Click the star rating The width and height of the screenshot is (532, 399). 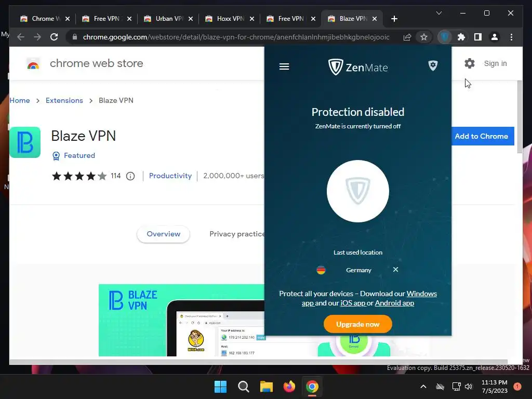[79, 176]
